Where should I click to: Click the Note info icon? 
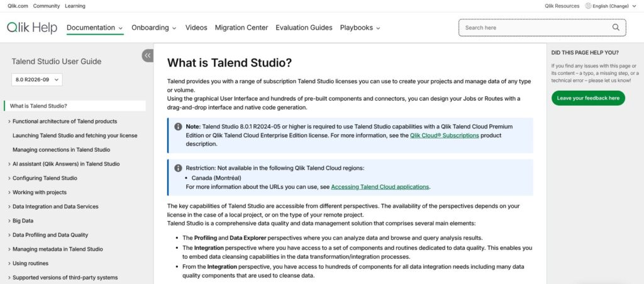pos(178,127)
